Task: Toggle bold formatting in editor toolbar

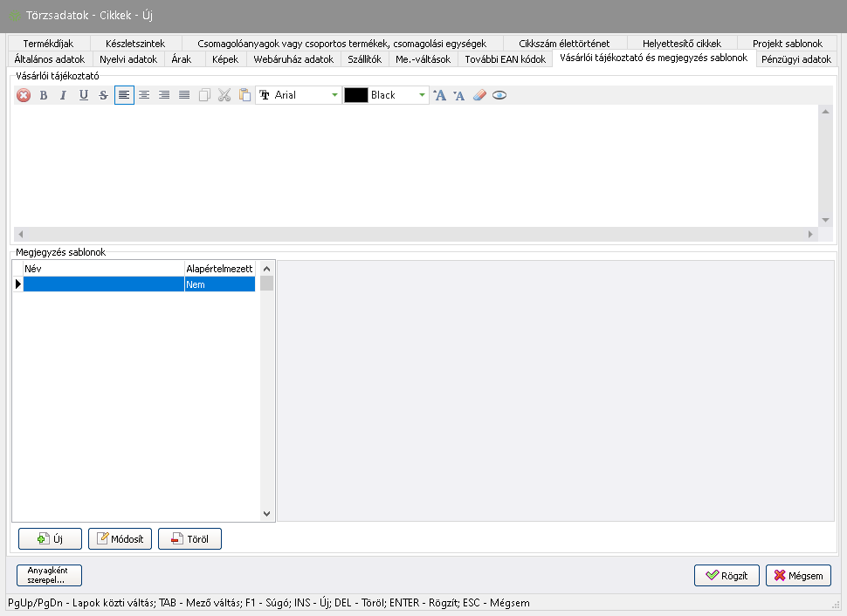Action: (x=44, y=95)
